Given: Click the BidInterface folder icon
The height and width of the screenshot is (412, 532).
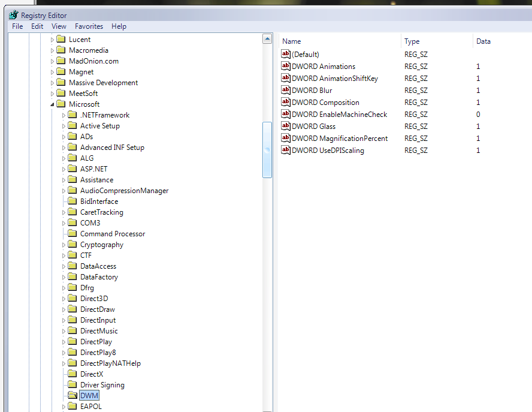Looking at the screenshot, I should coord(72,201).
